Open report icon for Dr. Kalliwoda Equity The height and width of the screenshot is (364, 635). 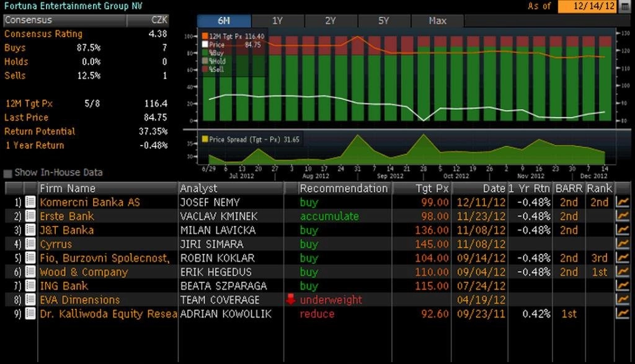[x=30, y=314]
